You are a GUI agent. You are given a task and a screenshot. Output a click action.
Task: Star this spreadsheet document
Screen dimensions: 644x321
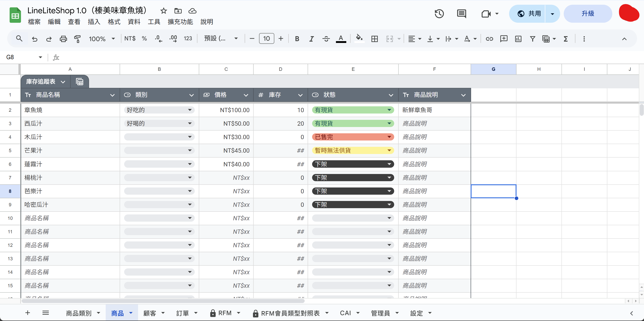[x=163, y=11]
